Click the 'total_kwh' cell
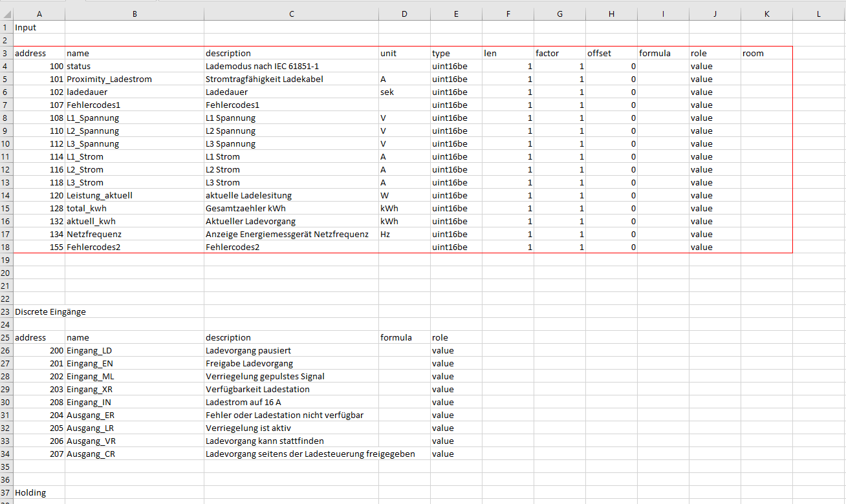 pos(135,208)
